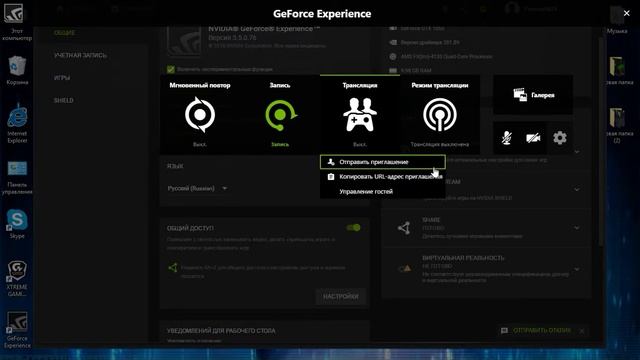This screenshot has width=640, height=360.
Task: Open Панель управления desktop icon
Action: [x=17, y=178]
